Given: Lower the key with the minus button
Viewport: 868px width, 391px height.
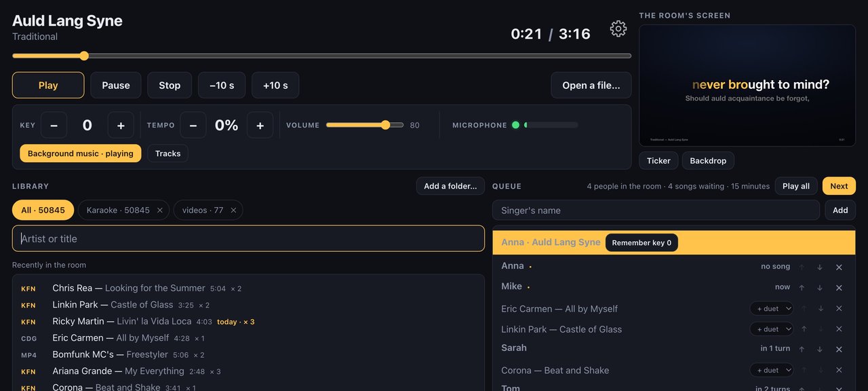Looking at the screenshot, I should (x=54, y=126).
